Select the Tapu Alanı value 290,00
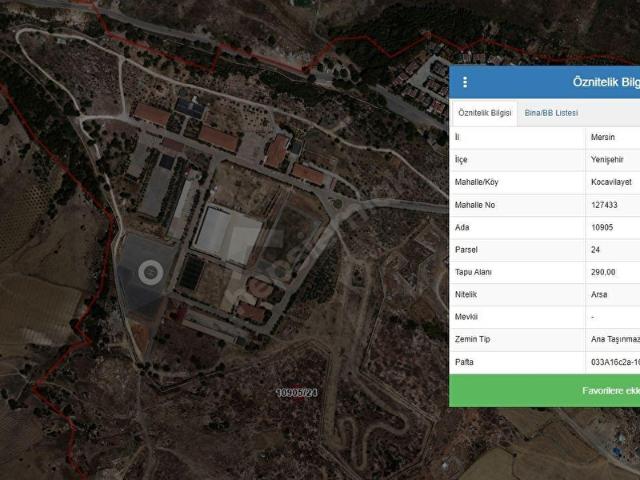The image size is (640, 480). pos(603,272)
